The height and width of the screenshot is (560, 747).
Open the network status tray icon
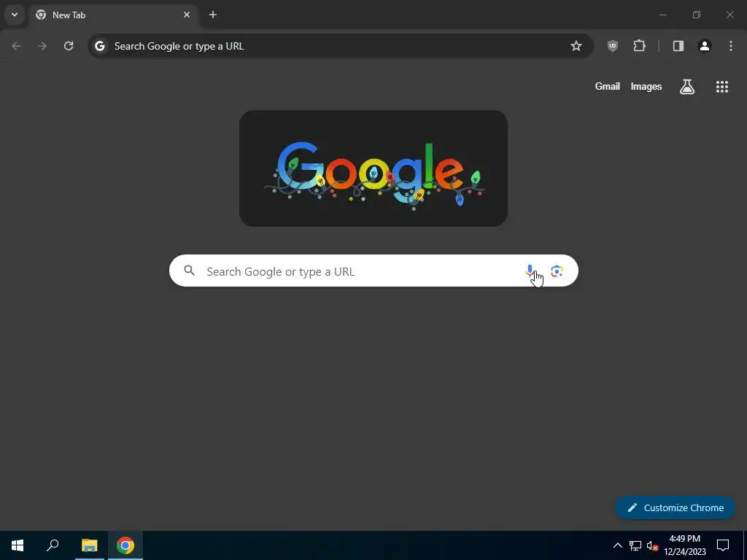[635, 545]
